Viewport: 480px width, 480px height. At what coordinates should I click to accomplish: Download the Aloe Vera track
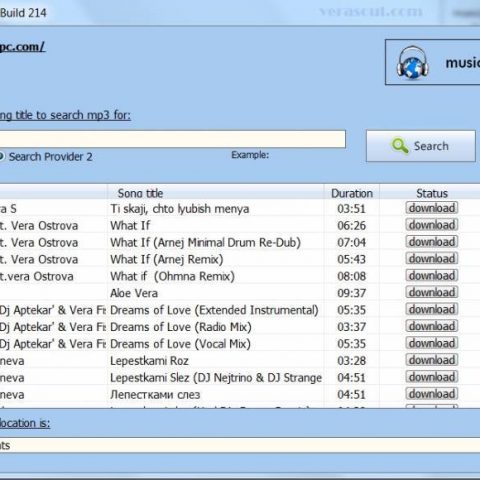[432, 293]
